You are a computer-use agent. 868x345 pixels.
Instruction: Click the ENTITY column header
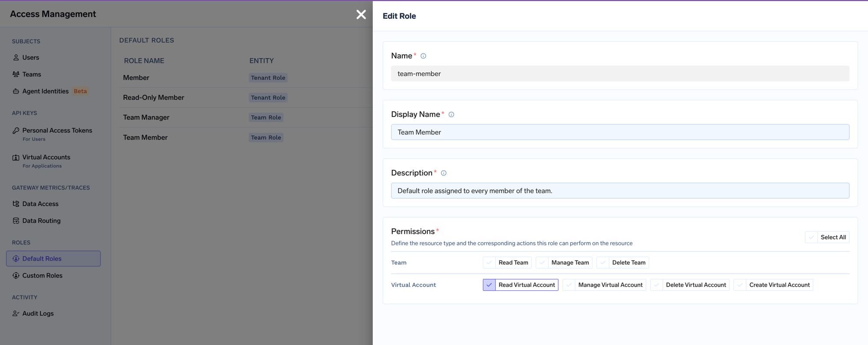pyautogui.click(x=261, y=61)
